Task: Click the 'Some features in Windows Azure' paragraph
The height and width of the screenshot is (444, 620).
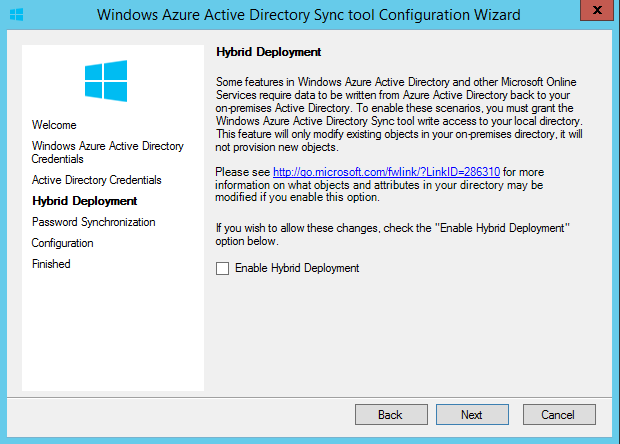Action: (399, 115)
